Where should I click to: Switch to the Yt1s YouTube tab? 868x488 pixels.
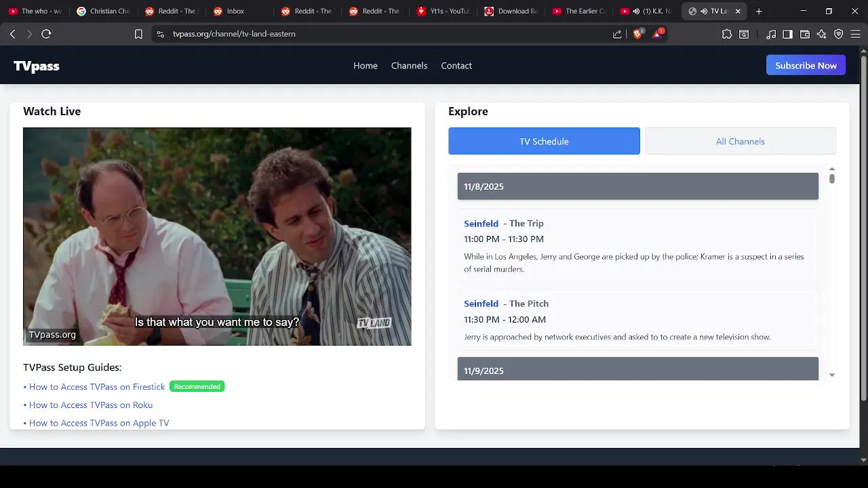(443, 11)
